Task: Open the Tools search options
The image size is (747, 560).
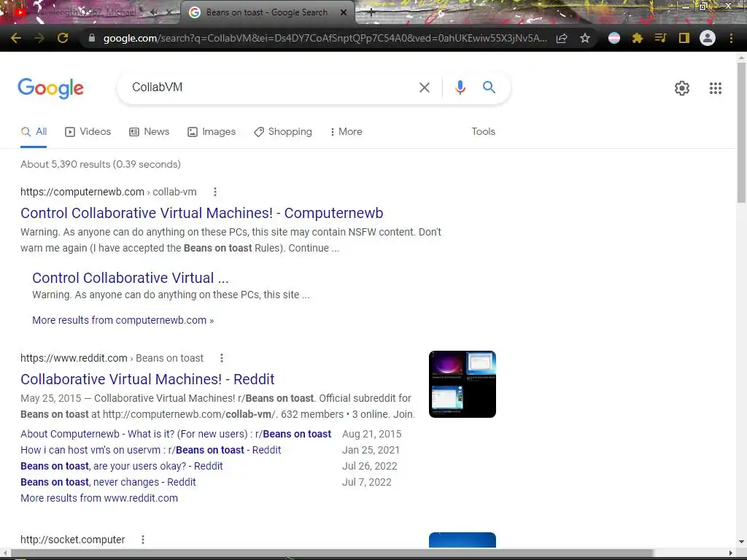Action: [483, 132]
